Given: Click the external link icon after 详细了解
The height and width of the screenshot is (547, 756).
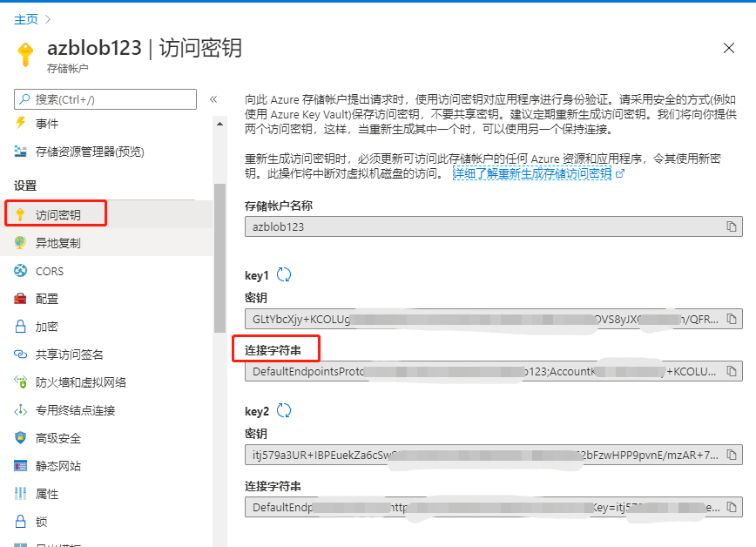Looking at the screenshot, I should (620, 173).
